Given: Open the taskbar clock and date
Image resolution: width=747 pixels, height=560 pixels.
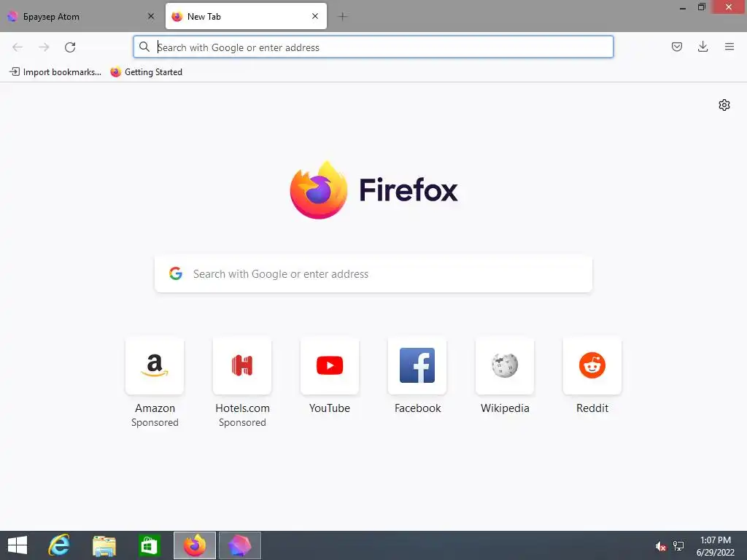Looking at the screenshot, I should pyautogui.click(x=716, y=545).
